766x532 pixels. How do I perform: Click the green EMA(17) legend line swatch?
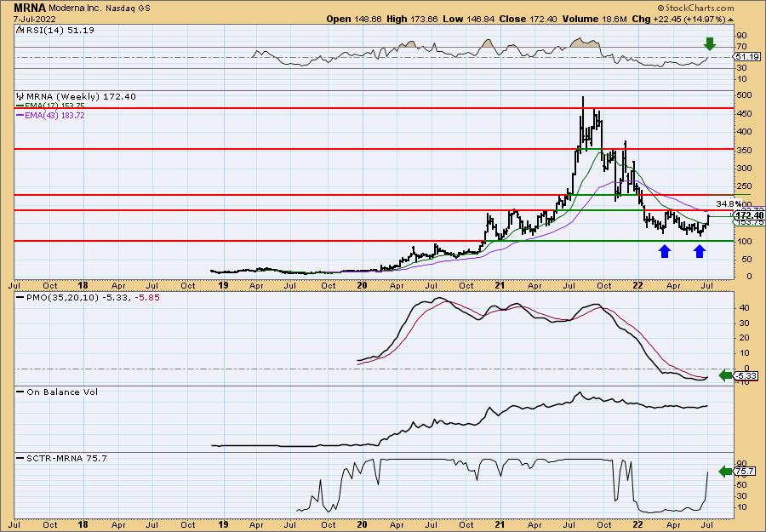click(x=20, y=106)
